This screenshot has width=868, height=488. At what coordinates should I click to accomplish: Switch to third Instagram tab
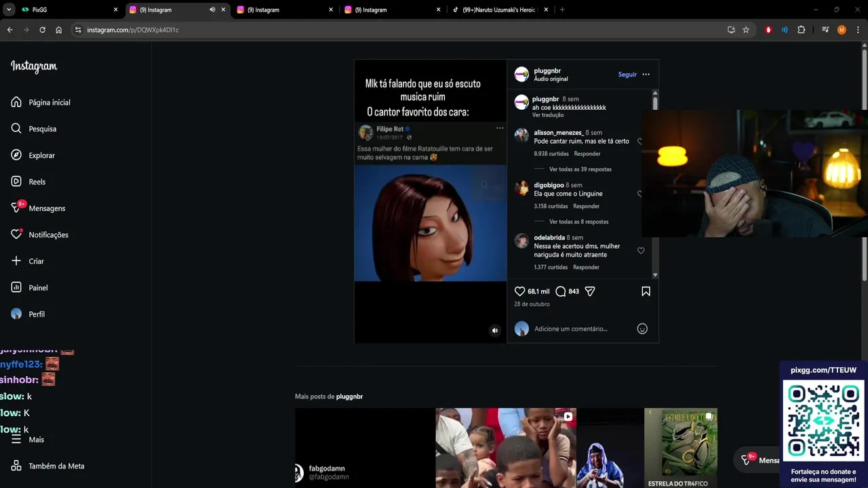[x=392, y=9]
